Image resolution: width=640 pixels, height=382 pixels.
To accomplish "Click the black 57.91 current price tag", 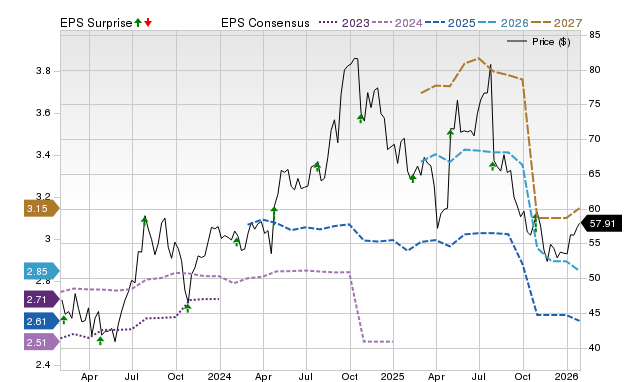I will click(601, 224).
